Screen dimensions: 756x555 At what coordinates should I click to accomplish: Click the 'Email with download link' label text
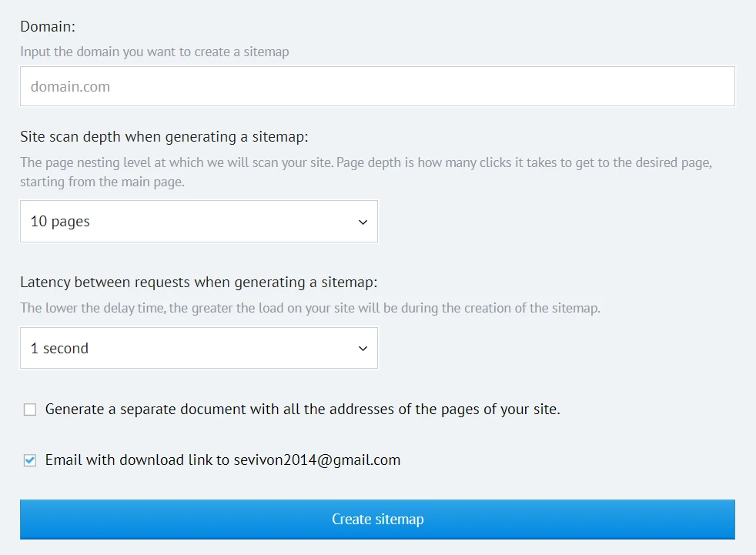[139, 460]
